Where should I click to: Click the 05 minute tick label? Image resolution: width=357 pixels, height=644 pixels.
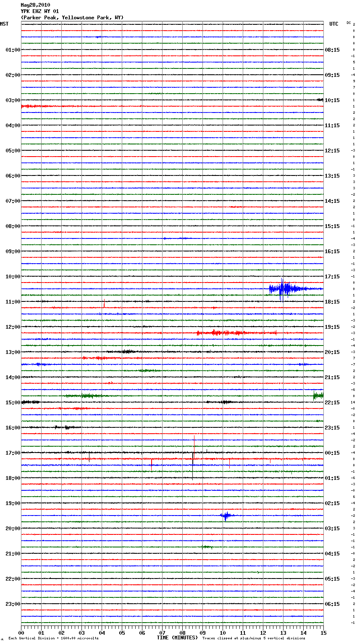122,633
